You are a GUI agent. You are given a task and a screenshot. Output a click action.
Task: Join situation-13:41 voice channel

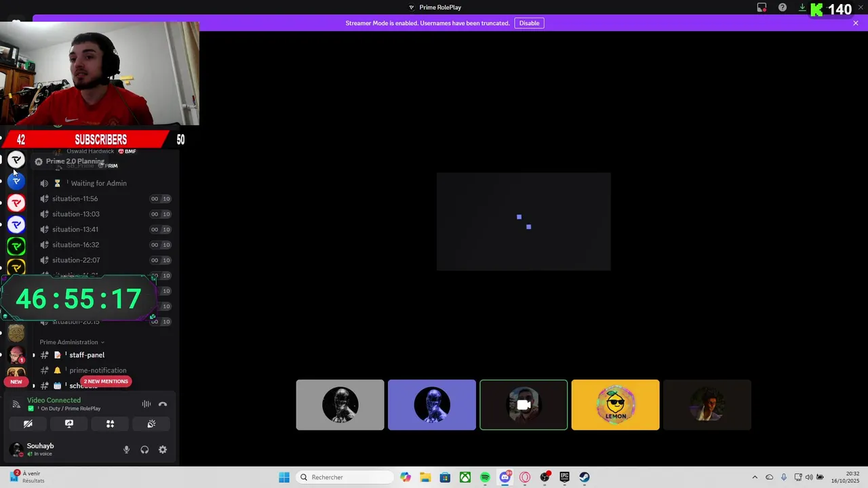point(106,229)
